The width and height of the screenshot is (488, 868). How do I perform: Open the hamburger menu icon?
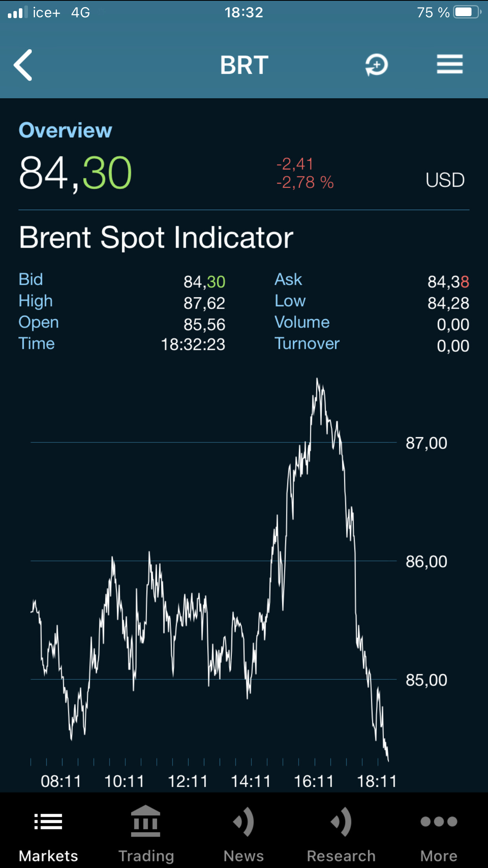click(x=449, y=64)
